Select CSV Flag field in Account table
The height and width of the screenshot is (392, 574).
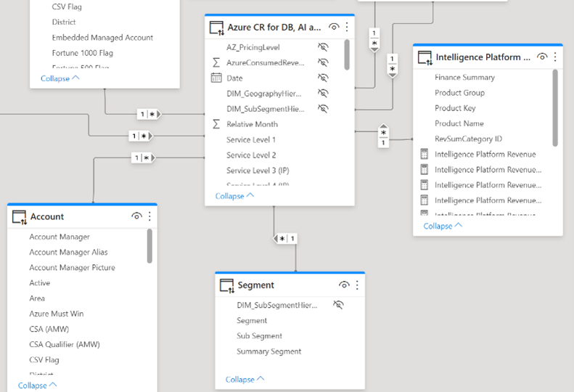44,360
